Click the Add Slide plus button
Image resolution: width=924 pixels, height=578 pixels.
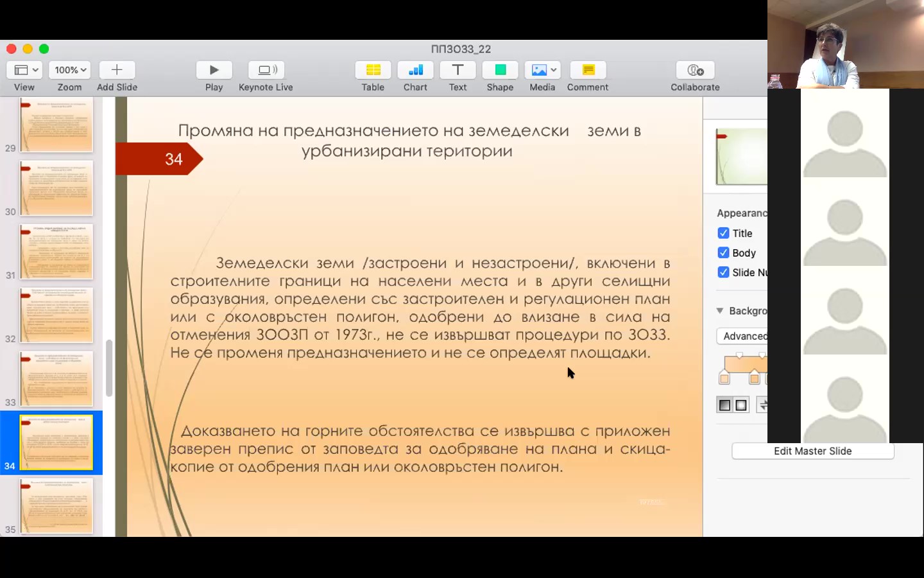point(117,70)
